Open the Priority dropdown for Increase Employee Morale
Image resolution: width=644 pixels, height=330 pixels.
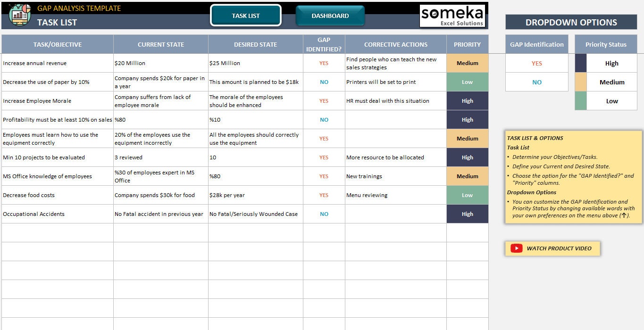467,100
